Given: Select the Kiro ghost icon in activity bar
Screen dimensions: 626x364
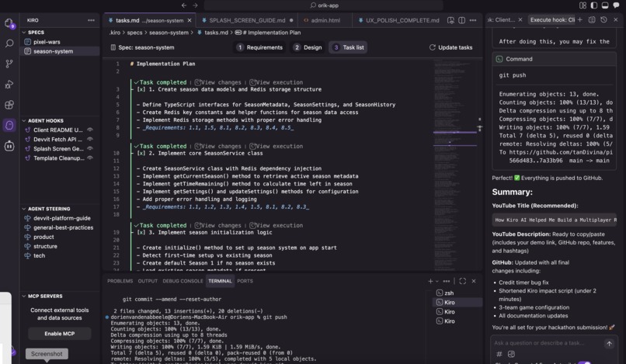Looking at the screenshot, I should (9, 125).
